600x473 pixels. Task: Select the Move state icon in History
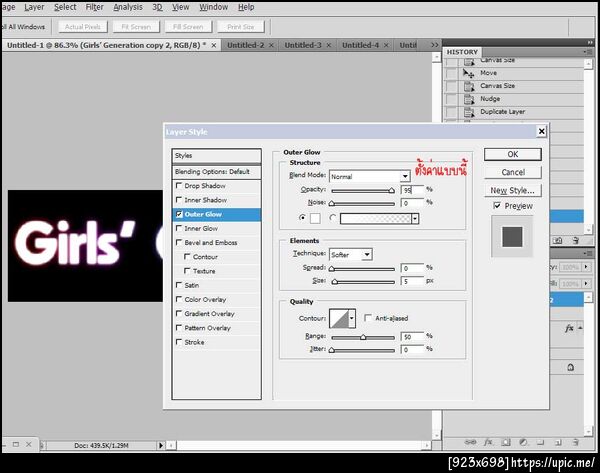pos(469,73)
